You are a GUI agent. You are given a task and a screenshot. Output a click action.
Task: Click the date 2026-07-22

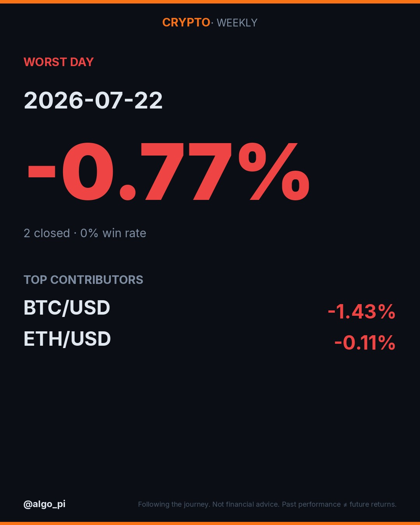coord(93,100)
